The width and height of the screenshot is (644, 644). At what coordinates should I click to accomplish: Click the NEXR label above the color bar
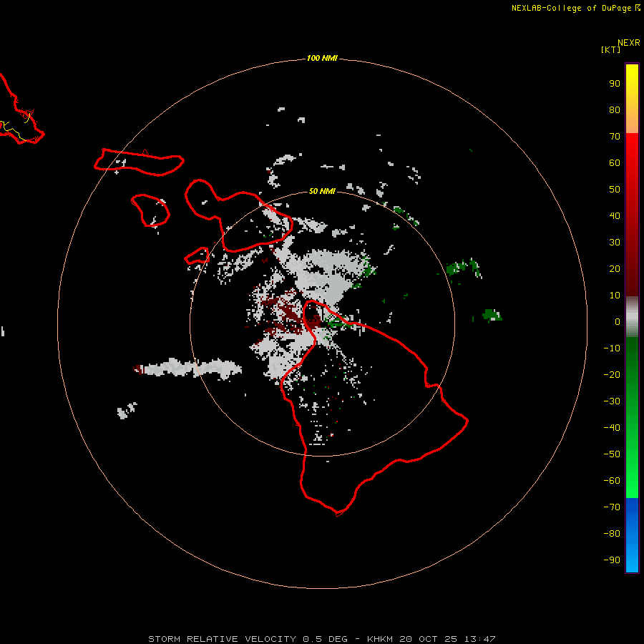(x=629, y=43)
